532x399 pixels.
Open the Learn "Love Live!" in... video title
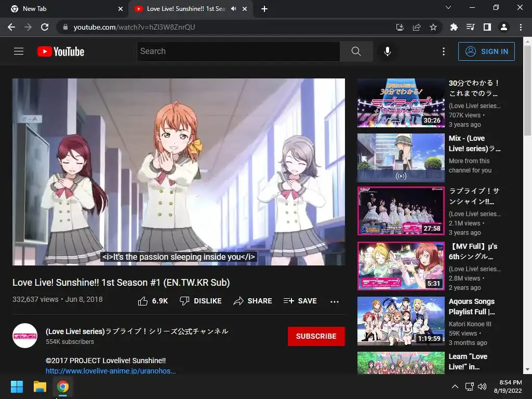coord(468,362)
